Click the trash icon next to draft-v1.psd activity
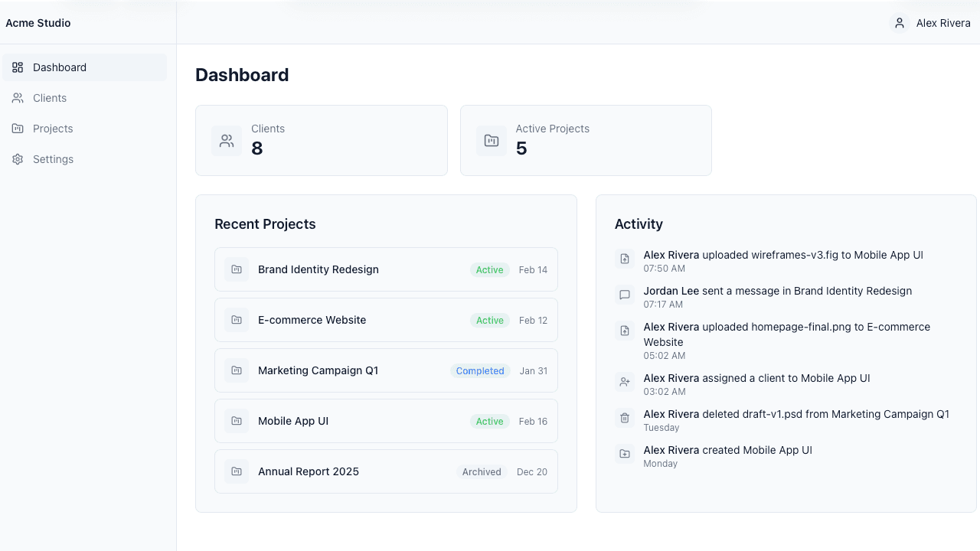This screenshot has width=980, height=551. (624, 418)
